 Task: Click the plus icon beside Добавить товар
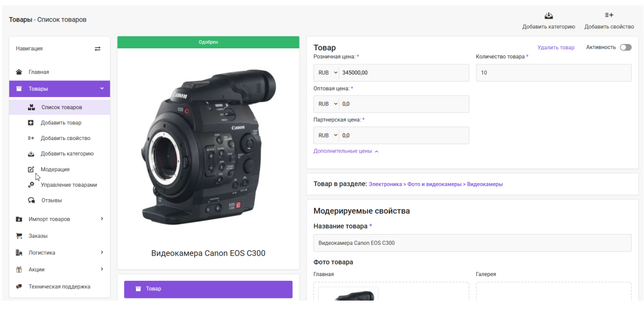click(31, 122)
